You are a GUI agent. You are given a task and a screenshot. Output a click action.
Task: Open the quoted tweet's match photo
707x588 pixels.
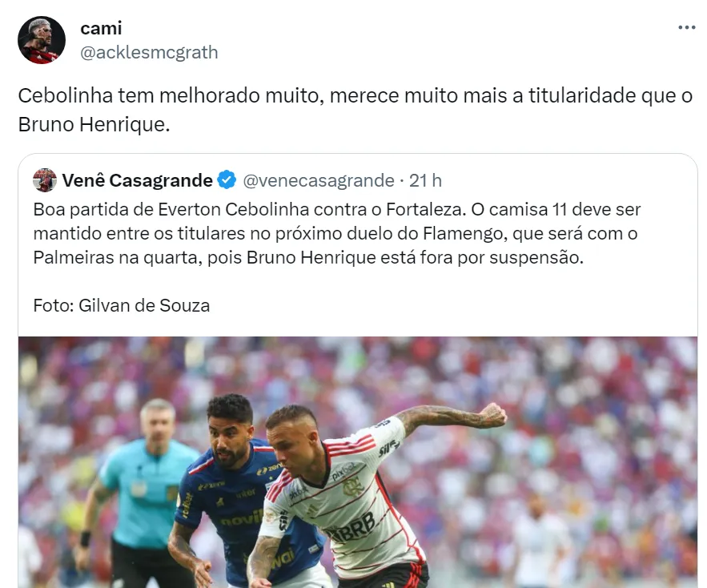[358, 462]
